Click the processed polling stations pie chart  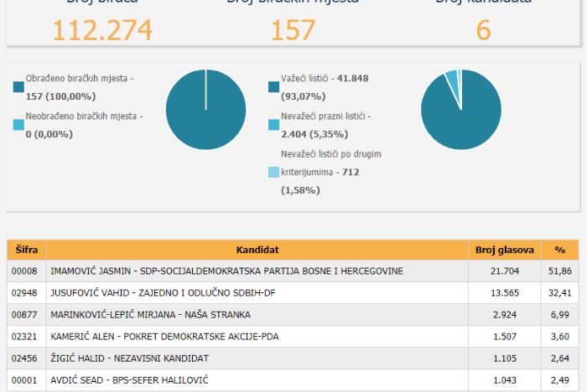point(206,110)
